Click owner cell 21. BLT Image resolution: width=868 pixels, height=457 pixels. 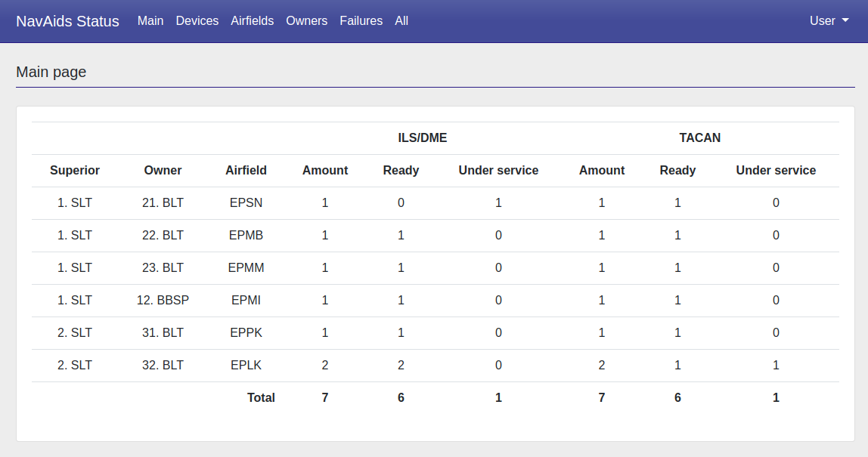[163, 203]
